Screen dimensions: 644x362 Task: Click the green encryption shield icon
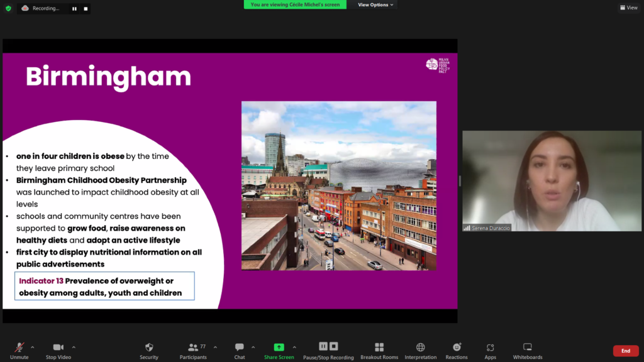(8, 8)
